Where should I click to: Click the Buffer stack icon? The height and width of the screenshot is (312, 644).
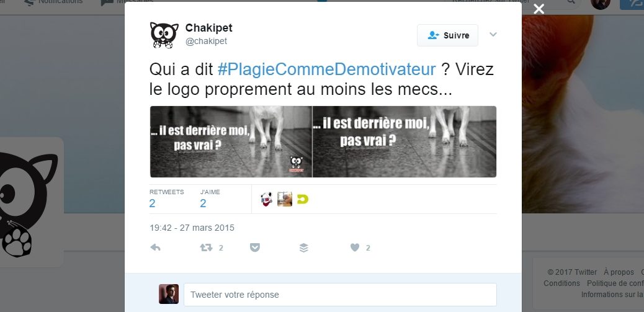click(x=303, y=247)
